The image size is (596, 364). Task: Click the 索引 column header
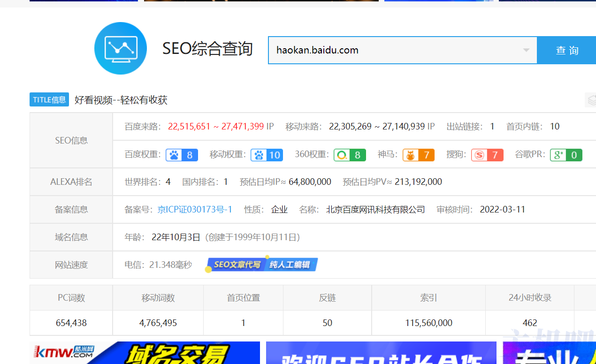point(428,297)
